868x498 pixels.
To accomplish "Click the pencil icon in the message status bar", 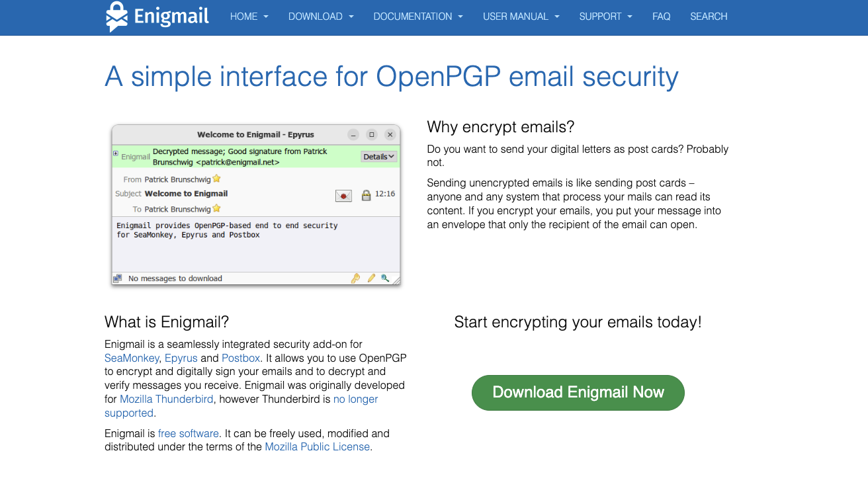I will 370,278.
